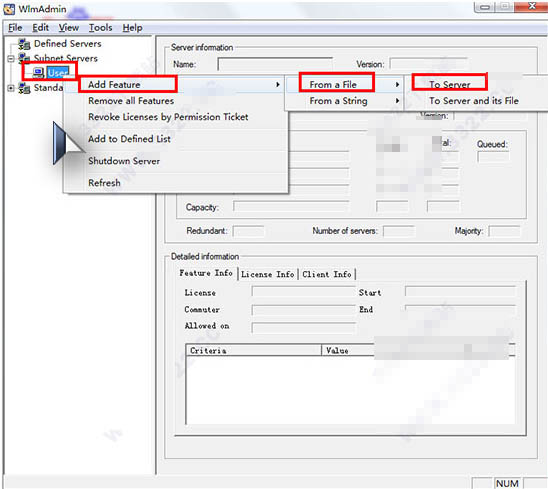Switch to the License Info tab
The image size is (548, 489).
click(x=268, y=274)
